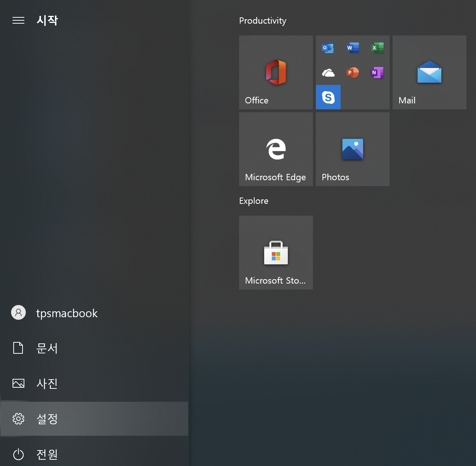The image size is (476, 466).
Task: Open the Skype tile
Action: point(328,97)
